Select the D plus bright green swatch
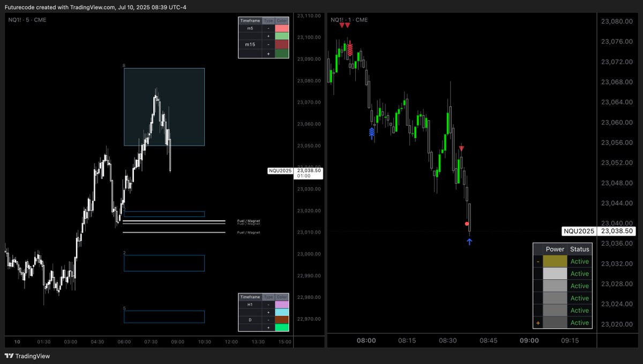 tap(282, 327)
